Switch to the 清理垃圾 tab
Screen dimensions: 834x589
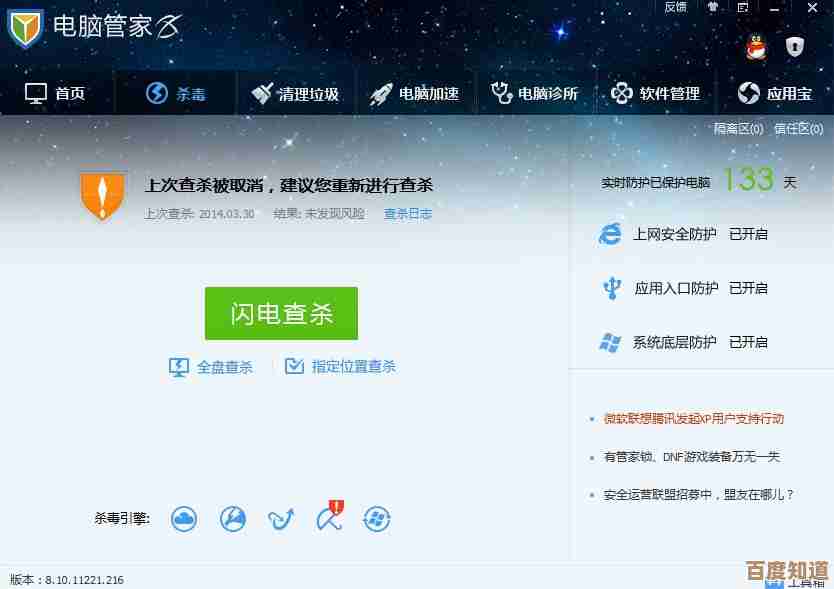295,94
